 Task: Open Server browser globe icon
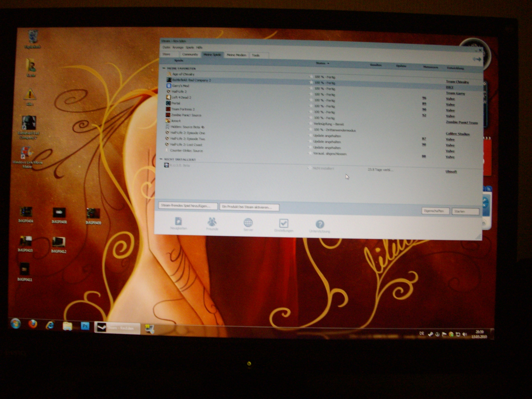tap(248, 222)
